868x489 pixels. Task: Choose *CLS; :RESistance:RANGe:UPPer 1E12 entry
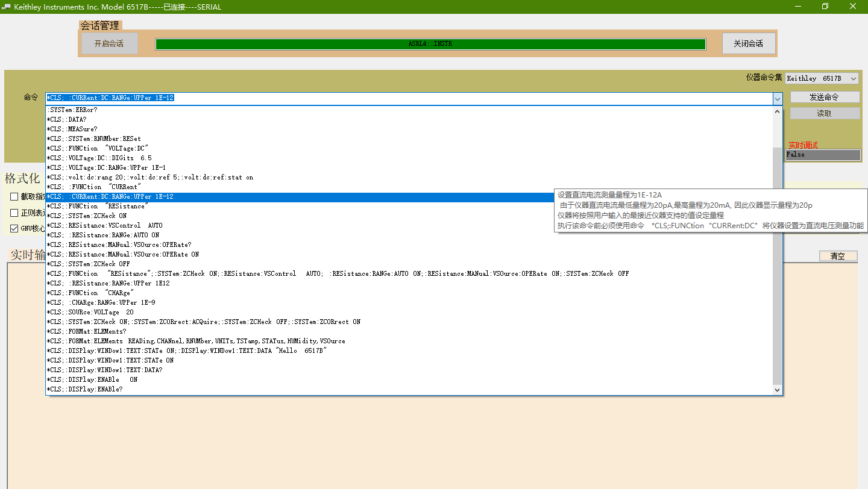tap(409, 283)
